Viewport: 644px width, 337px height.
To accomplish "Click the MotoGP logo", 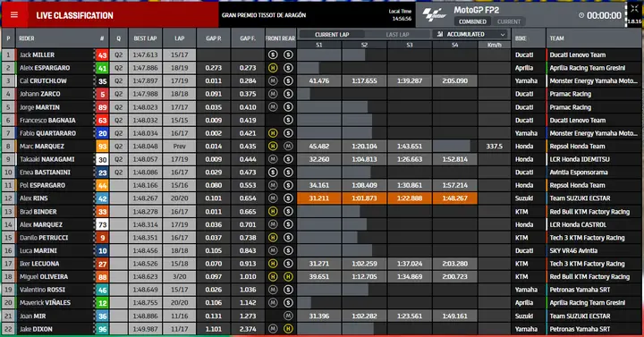I will [x=435, y=15].
